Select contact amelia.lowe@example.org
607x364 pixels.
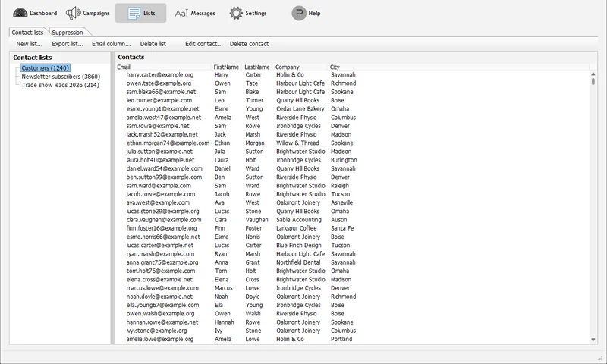[x=160, y=338]
